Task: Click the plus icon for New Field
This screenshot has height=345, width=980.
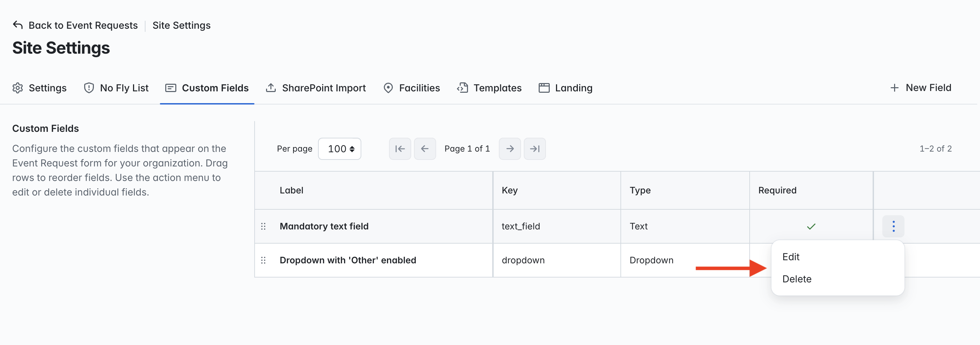Action: coord(894,88)
